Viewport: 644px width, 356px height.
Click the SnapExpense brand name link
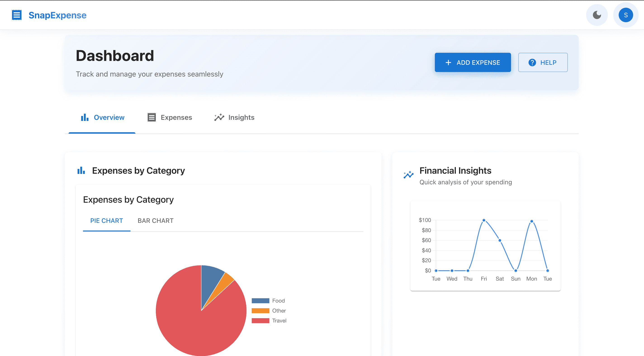pyautogui.click(x=57, y=15)
